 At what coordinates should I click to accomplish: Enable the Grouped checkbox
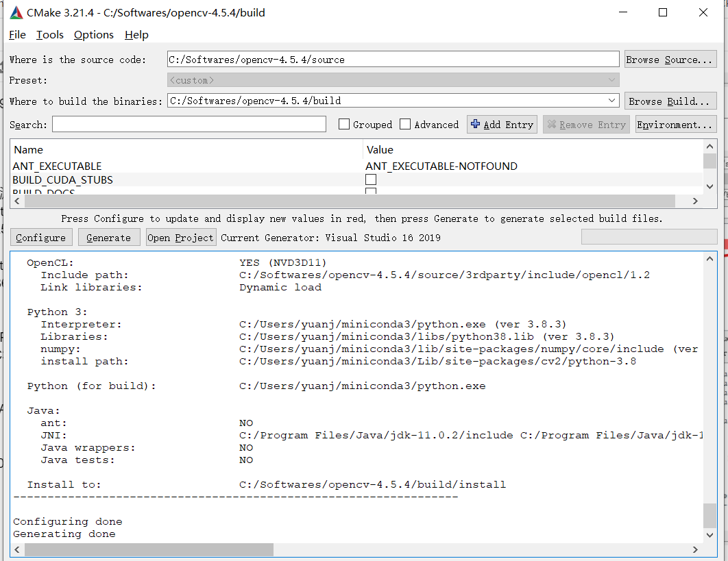tap(343, 124)
